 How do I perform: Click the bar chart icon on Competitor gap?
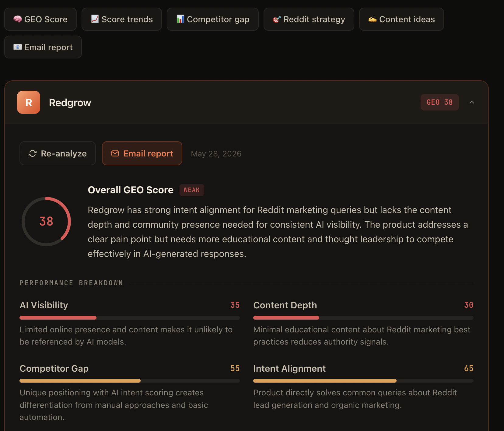point(180,19)
